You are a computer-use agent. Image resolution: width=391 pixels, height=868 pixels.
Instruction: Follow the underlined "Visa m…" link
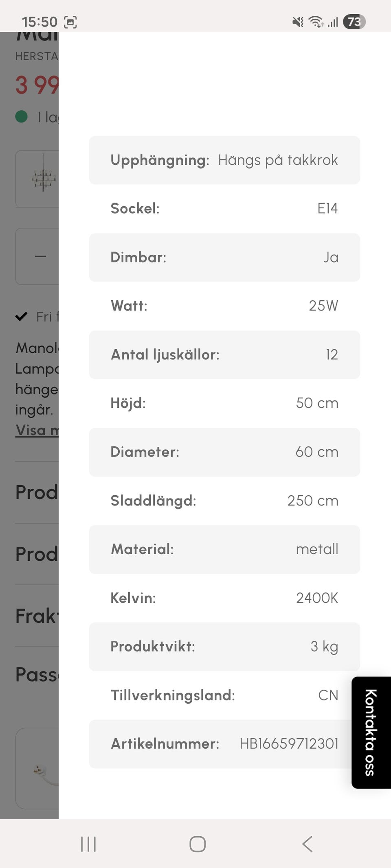tap(37, 430)
